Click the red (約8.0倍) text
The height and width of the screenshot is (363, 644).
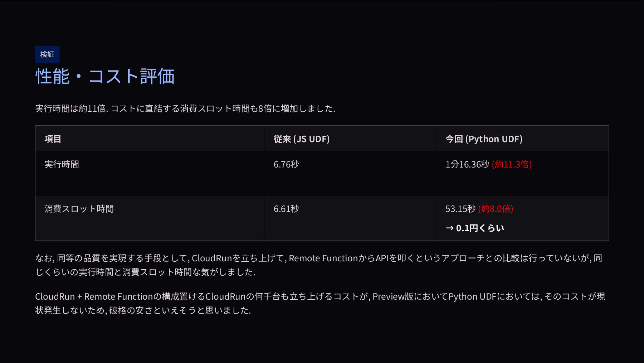click(496, 209)
